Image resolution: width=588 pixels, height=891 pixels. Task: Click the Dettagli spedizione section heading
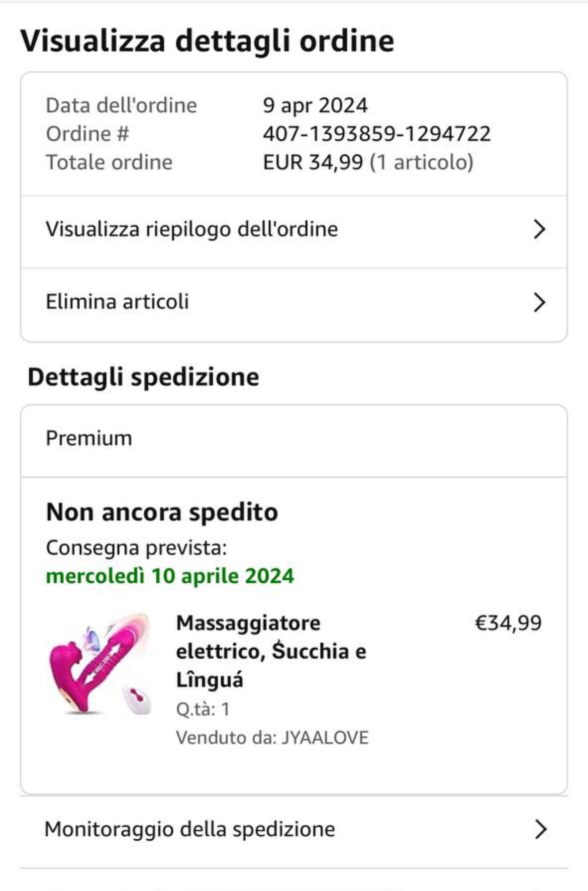143,377
